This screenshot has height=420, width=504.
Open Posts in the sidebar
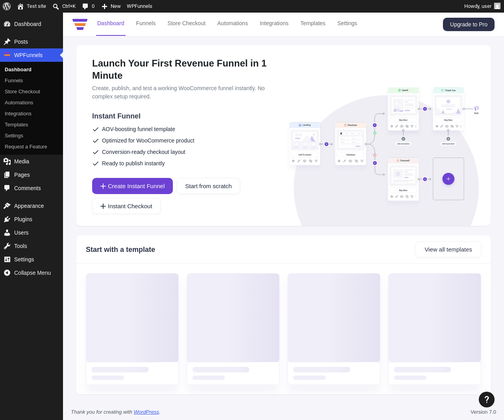pos(31,42)
